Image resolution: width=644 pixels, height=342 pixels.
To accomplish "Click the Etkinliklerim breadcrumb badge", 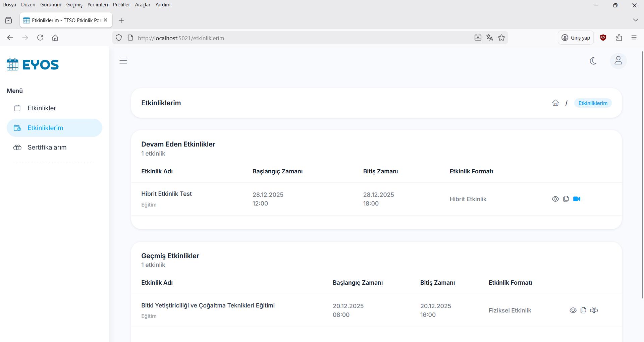I will pyautogui.click(x=593, y=103).
